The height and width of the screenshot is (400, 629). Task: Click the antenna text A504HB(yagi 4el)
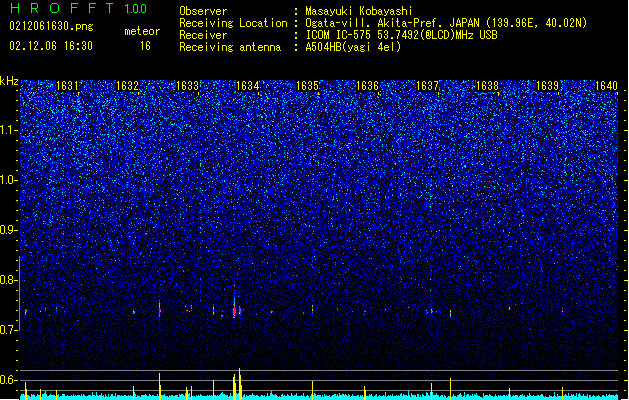coord(353,47)
